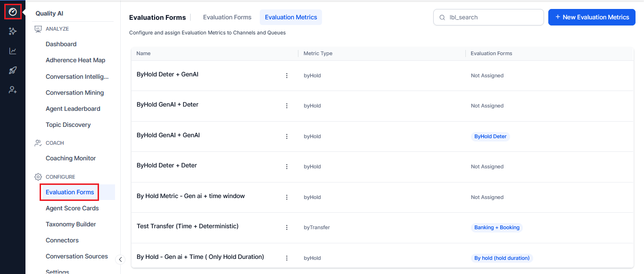The image size is (644, 274).
Task: Open the By hold (hold duration) badge
Action: click(502, 257)
